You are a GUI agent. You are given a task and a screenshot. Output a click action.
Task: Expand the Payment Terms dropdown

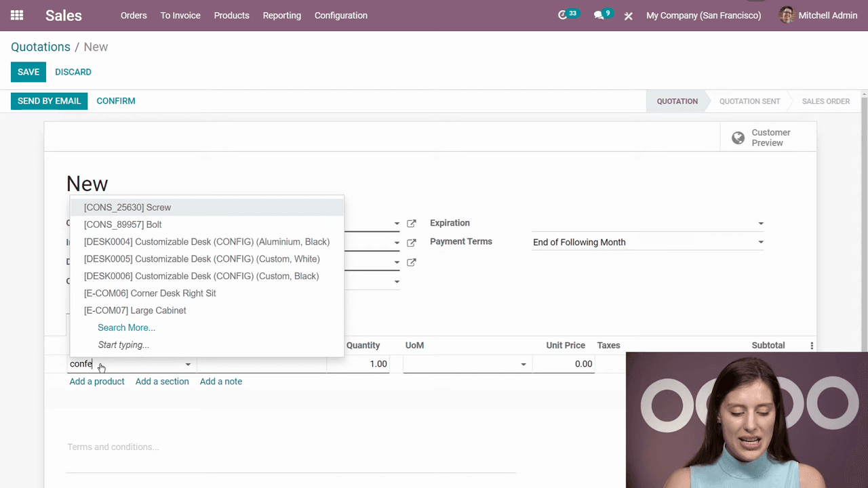(x=760, y=243)
